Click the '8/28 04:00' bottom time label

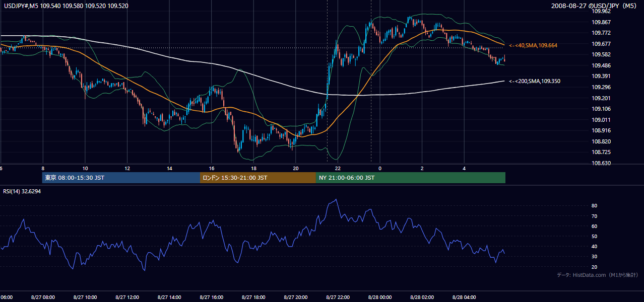point(464,297)
